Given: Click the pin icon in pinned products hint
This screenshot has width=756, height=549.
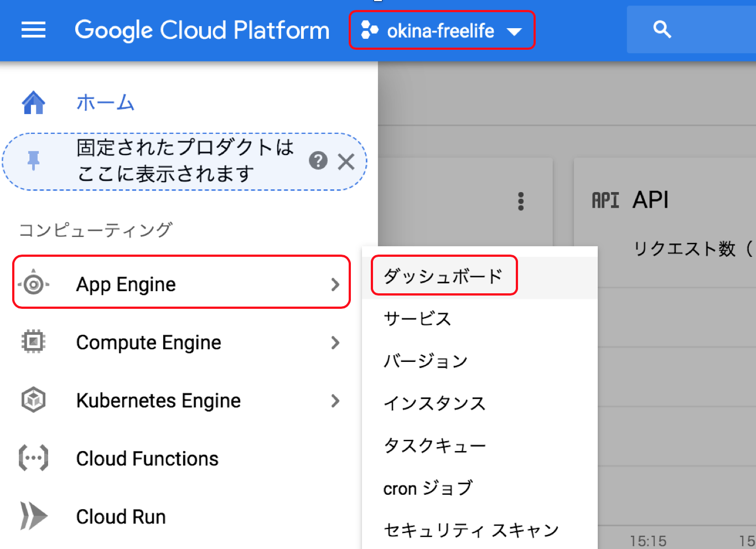Looking at the screenshot, I should point(34,161).
